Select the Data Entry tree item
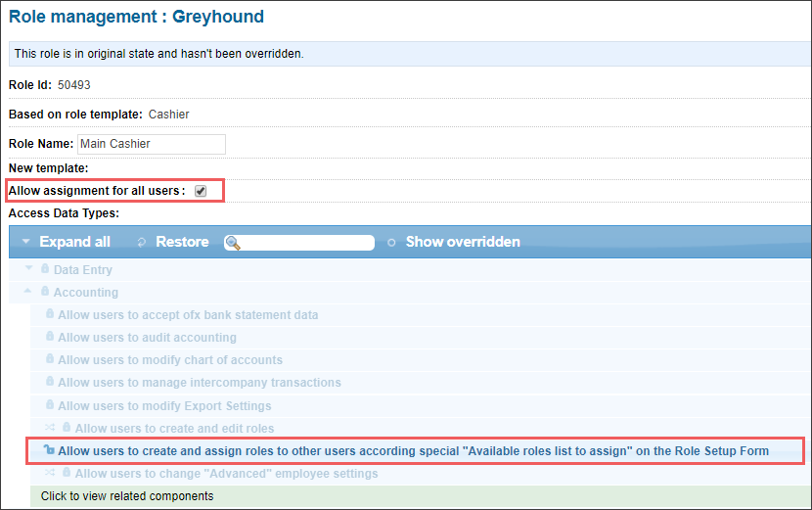The height and width of the screenshot is (510, 812). [83, 269]
